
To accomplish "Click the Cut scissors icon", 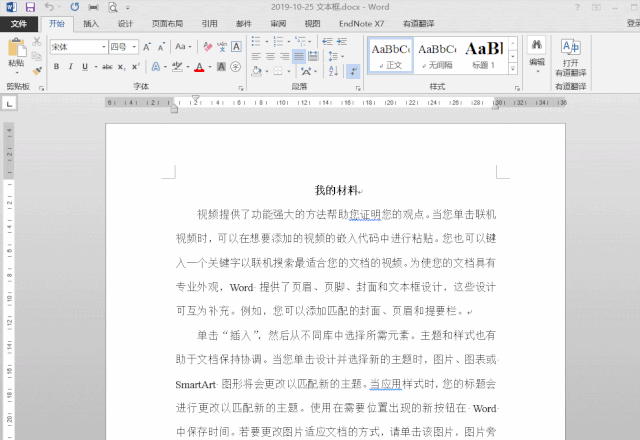I will pyautogui.click(x=37, y=41).
